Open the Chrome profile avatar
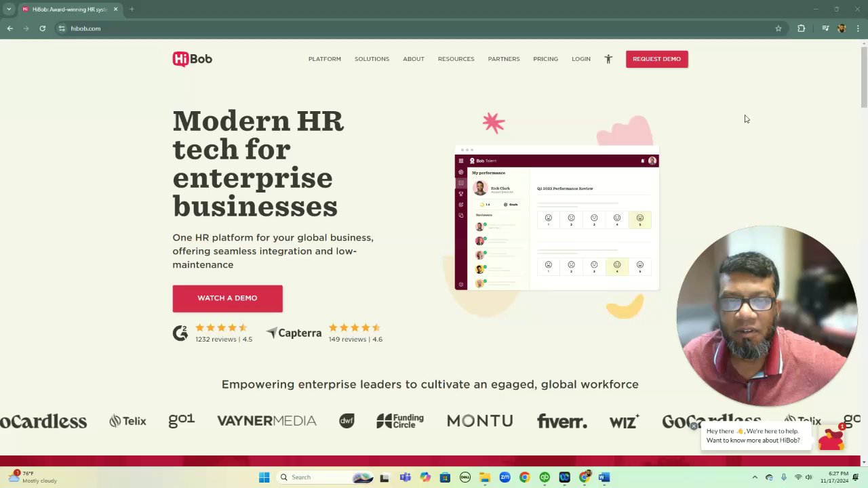Viewport: 868px width, 488px height. tap(842, 28)
